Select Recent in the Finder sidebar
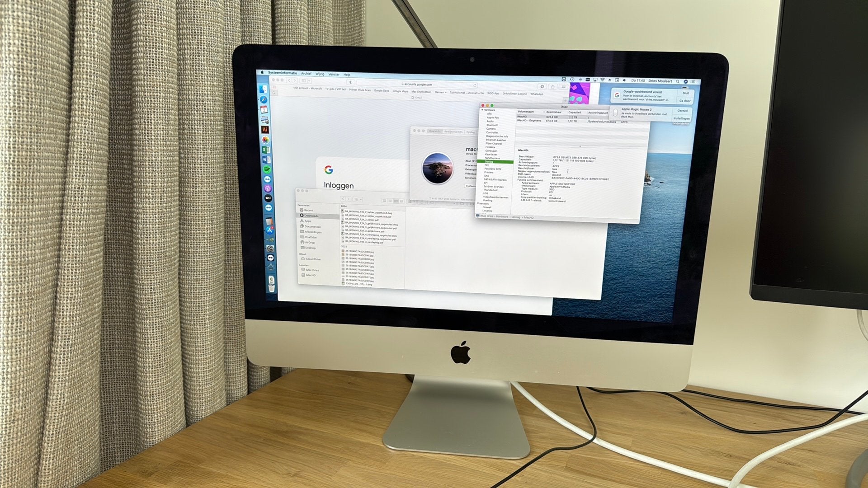 click(309, 210)
